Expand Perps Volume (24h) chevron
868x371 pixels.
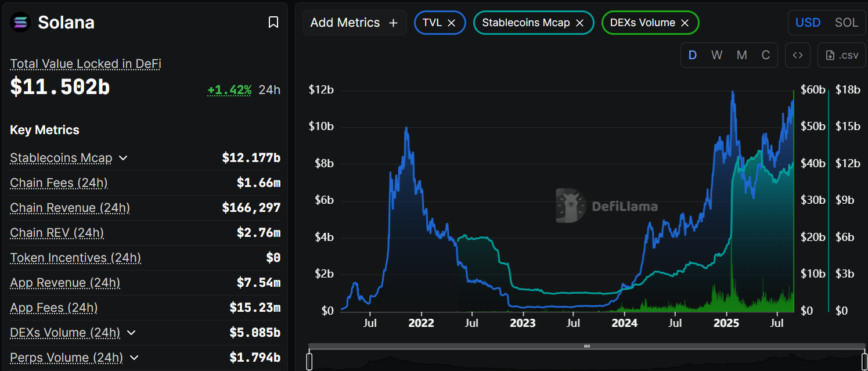point(134,358)
